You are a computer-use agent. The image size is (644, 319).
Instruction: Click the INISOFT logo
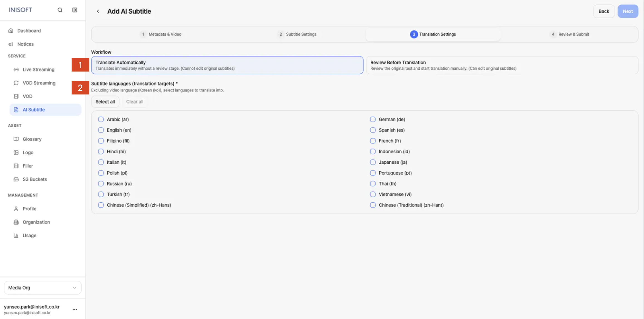[x=20, y=10]
